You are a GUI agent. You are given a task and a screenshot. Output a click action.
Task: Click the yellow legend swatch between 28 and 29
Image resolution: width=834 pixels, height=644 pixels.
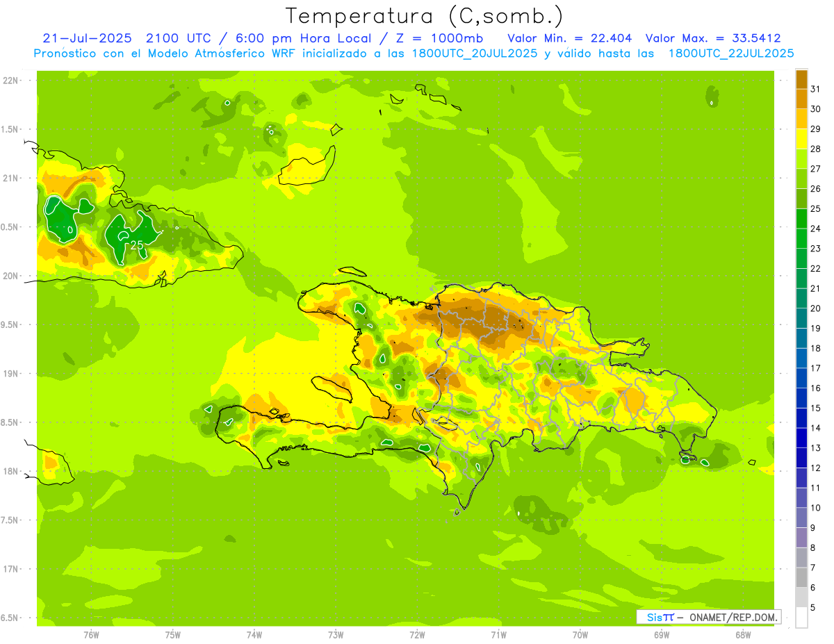(801, 139)
